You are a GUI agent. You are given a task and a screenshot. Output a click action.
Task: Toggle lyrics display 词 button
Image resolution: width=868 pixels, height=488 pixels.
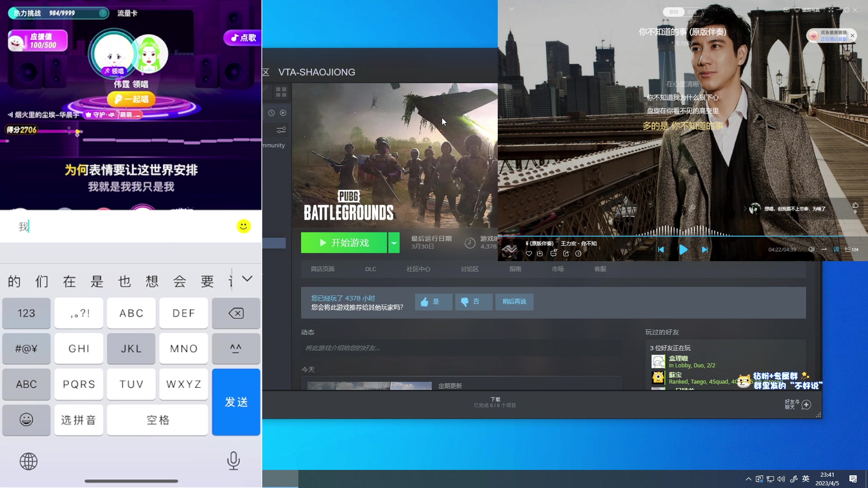pos(836,249)
